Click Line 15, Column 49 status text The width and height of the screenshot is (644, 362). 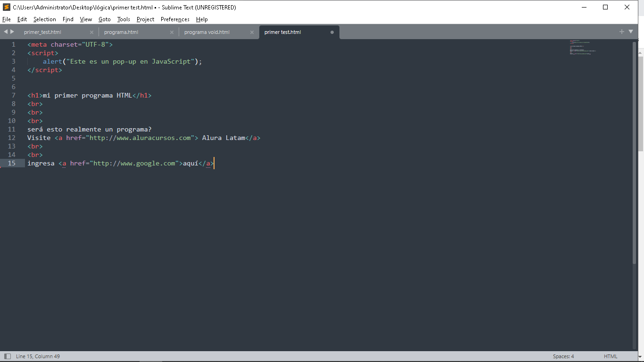(x=38, y=356)
